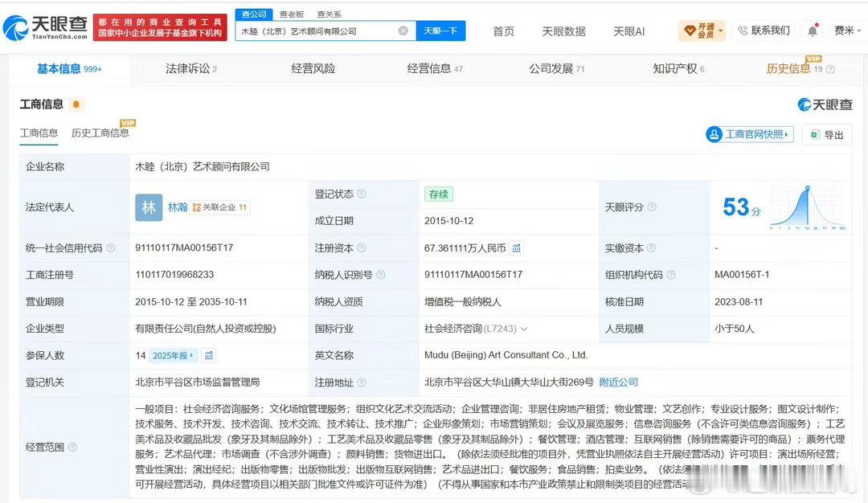Click help icon next to 统一社会信用代码

click(x=111, y=248)
